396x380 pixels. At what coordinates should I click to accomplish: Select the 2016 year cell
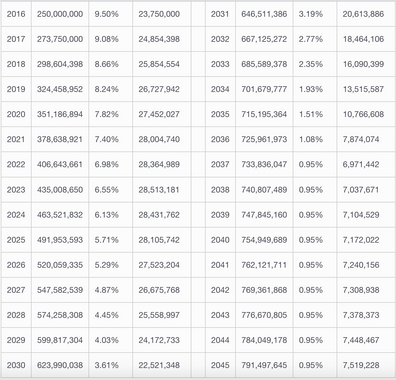click(16, 14)
